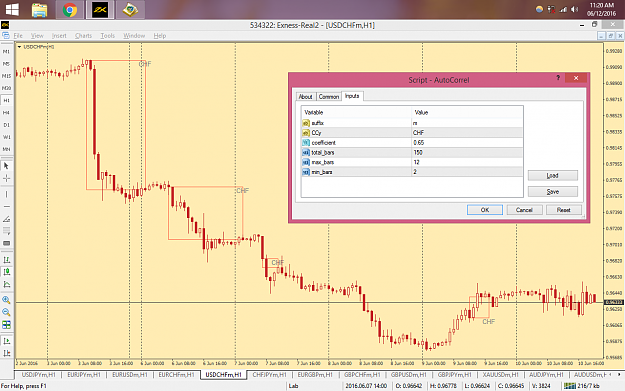Select the M30 timeframe button
Image resolution: width=625 pixels, height=391 pixels.
click(6, 88)
